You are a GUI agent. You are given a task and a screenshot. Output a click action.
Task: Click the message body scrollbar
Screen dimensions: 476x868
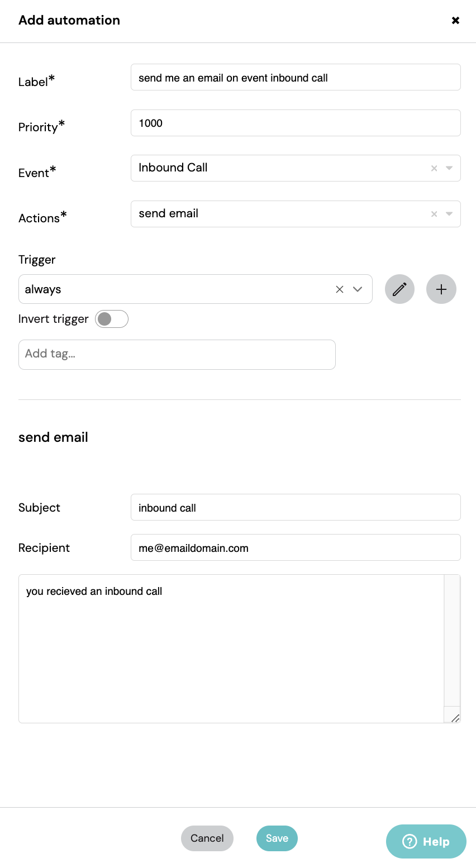click(452, 641)
